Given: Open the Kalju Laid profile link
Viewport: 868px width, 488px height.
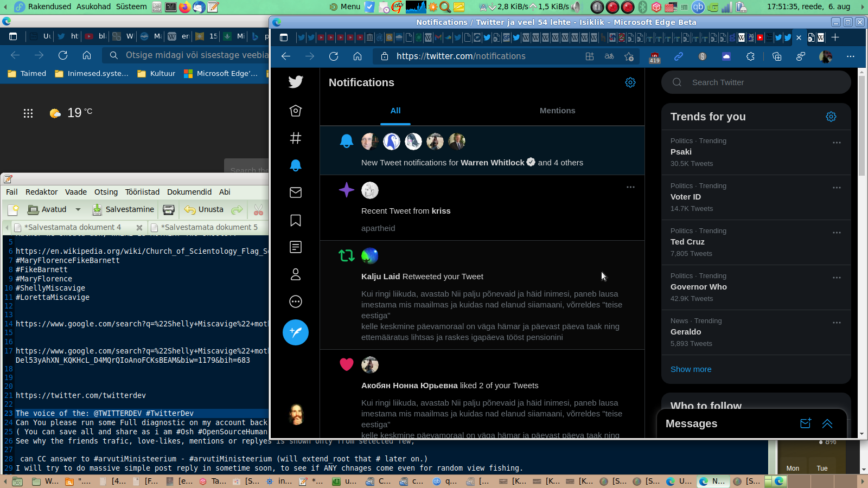Looking at the screenshot, I should (380, 277).
